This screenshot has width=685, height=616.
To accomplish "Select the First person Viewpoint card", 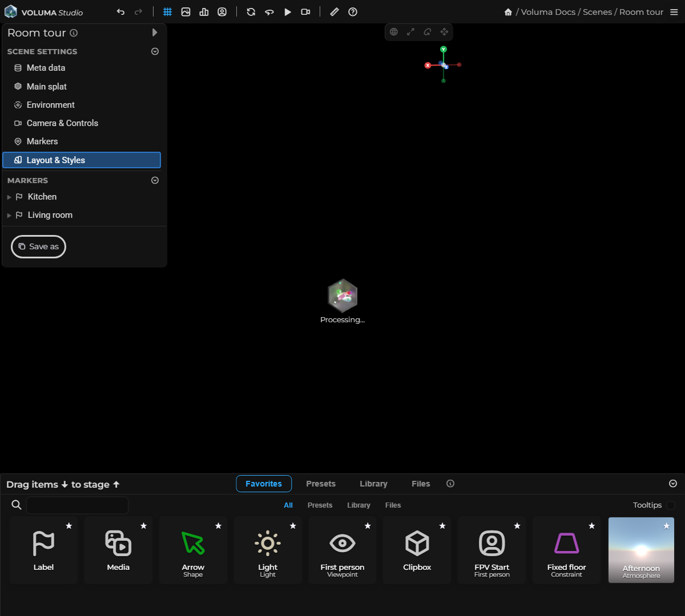I will 342,550.
